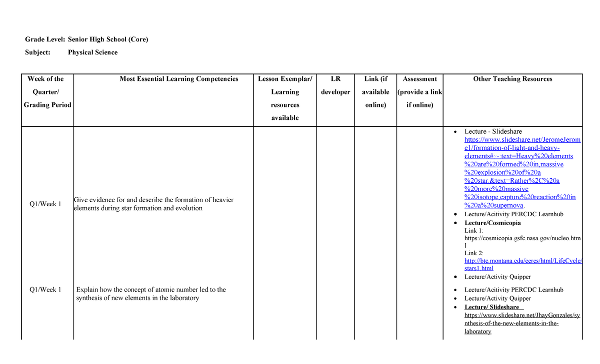This screenshot has width=600, height=364.
Task: Select the Week of the Quarter header cell
Action: coord(47,92)
